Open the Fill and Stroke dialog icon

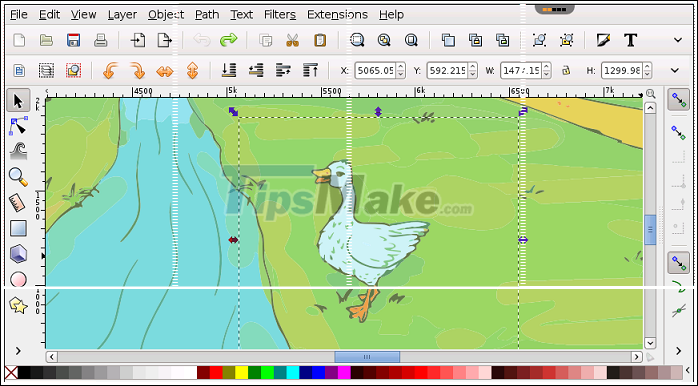click(x=603, y=41)
